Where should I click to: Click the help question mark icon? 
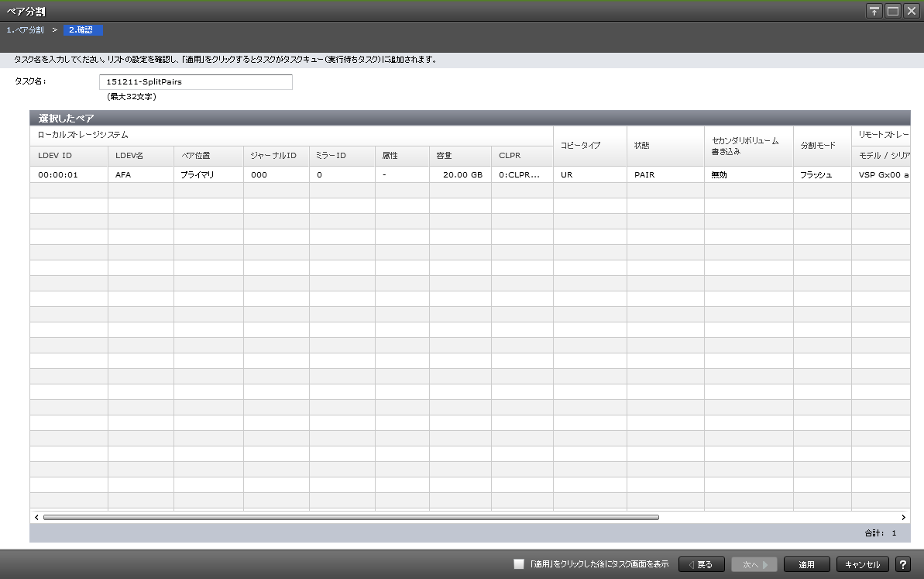tap(902, 565)
